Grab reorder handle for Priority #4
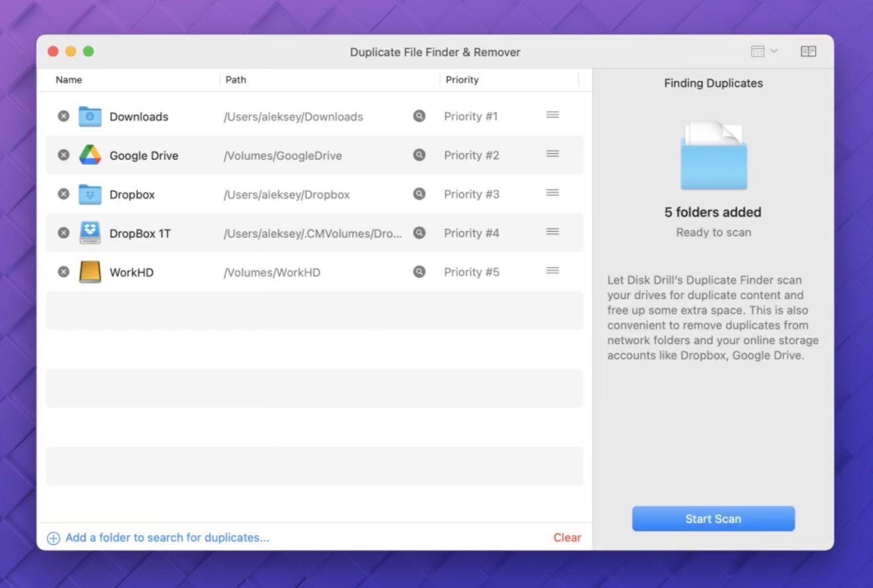Viewport: 873px width, 588px height. (552, 232)
